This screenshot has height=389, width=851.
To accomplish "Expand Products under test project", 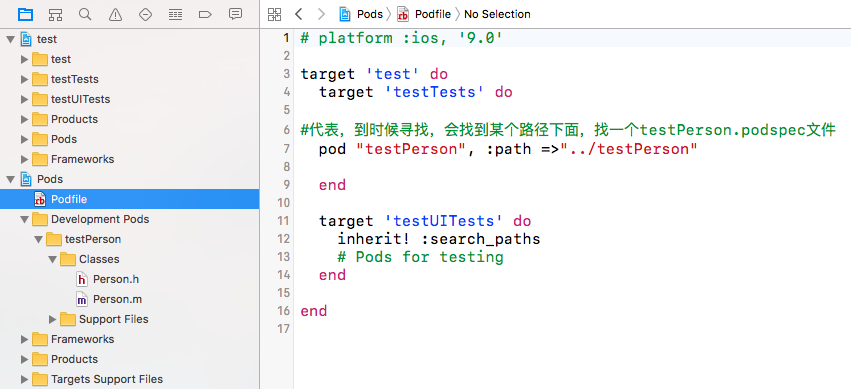I will point(24,119).
